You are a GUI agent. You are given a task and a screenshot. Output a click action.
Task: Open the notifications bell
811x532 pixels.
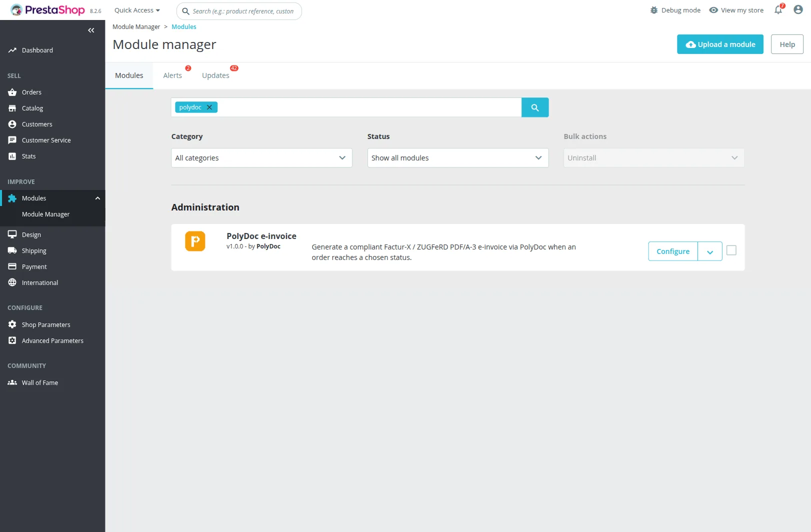click(x=778, y=10)
